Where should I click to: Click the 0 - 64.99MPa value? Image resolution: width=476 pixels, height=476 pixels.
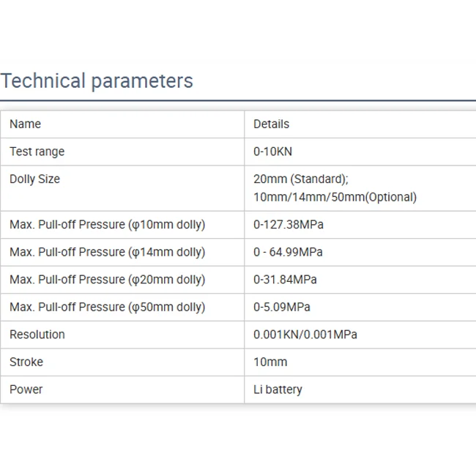click(x=288, y=252)
